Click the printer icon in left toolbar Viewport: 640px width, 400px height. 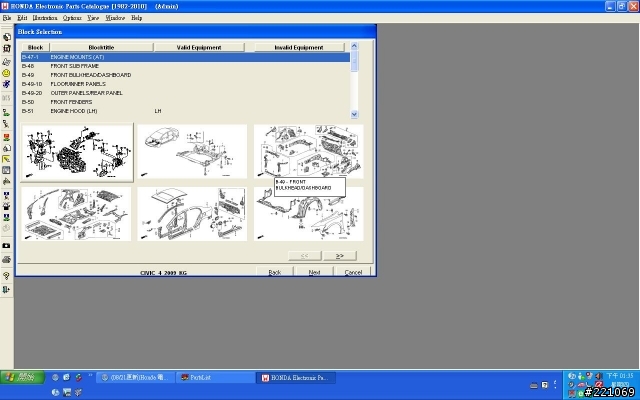pos(6,260)
